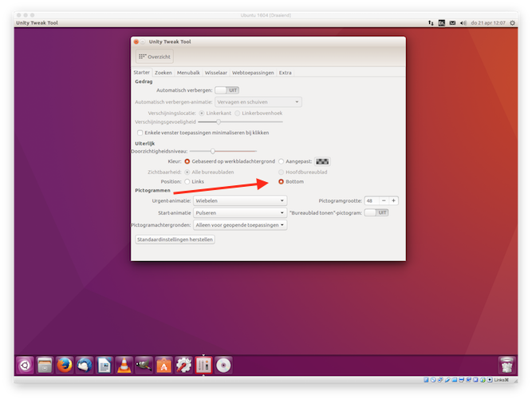Image resolution: width=532 pixels, height=400 pixels.
Task: Click 'Standaardinstellingen herstellen' button
Action: 174,240
